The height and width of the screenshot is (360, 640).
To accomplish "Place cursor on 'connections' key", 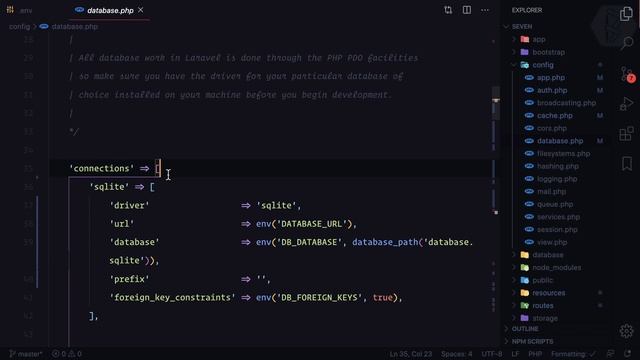I will (x=102, y=169).
